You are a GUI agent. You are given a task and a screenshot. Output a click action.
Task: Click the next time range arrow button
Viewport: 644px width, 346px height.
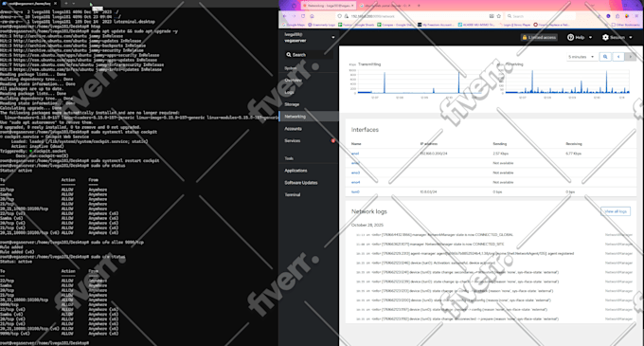click(x=630, y=57)
